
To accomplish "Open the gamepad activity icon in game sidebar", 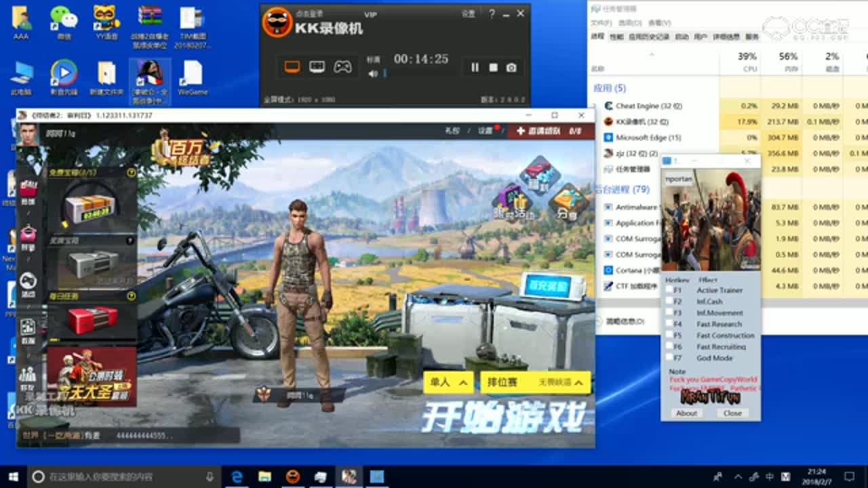I will [x=28, y=283].
